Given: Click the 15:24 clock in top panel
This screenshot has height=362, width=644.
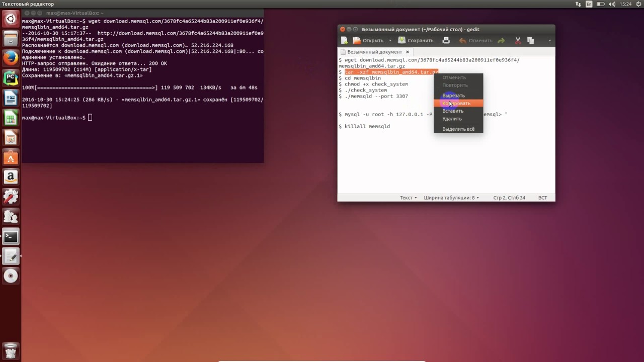Looking at the screenshot, I should [625, 4].
